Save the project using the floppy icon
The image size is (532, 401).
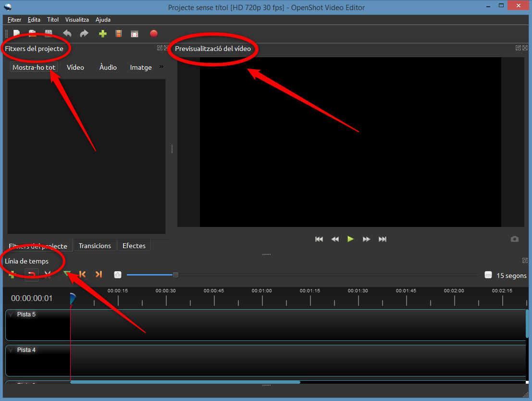49,34
